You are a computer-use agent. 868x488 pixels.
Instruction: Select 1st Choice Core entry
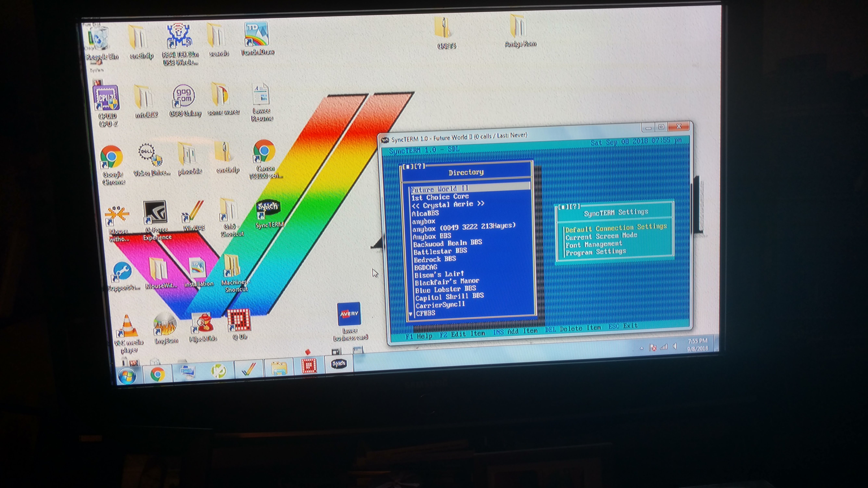[440, 197]
